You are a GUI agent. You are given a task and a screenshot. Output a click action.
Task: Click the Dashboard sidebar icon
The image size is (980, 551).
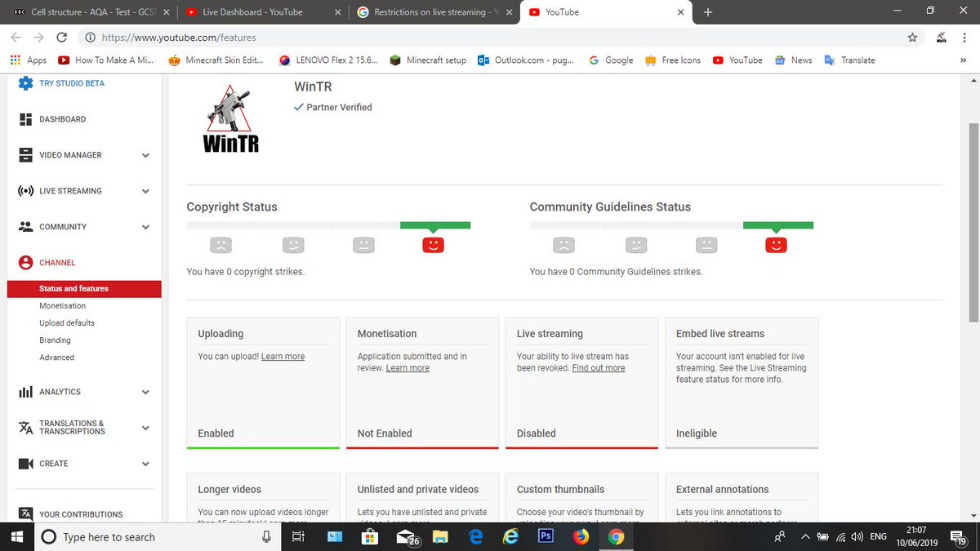tap(25, 119)
